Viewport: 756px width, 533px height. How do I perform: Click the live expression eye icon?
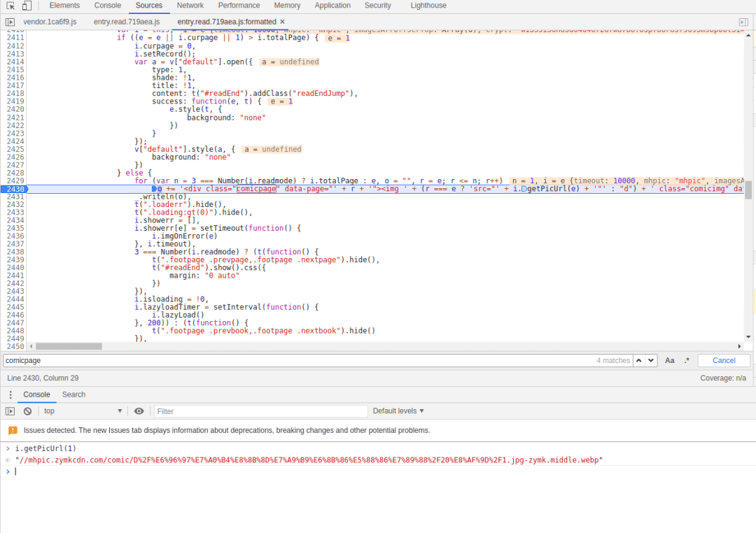pos(139,411)
